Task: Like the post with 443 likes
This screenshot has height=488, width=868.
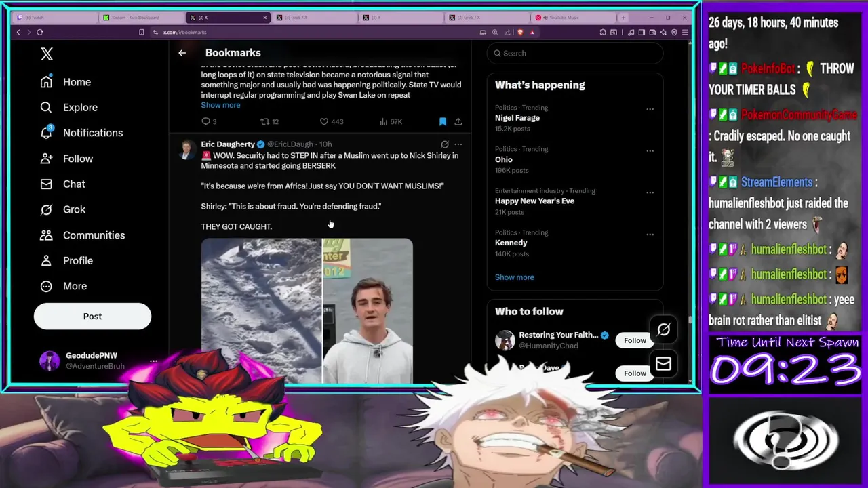Action: 332,121
